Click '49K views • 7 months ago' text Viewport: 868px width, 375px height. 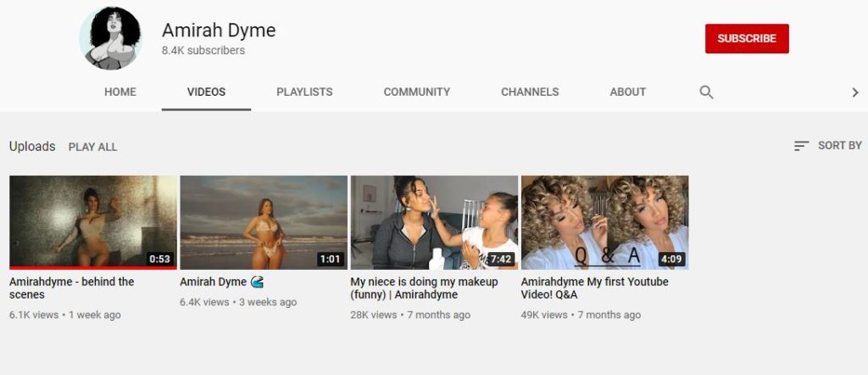click(581, 315)
